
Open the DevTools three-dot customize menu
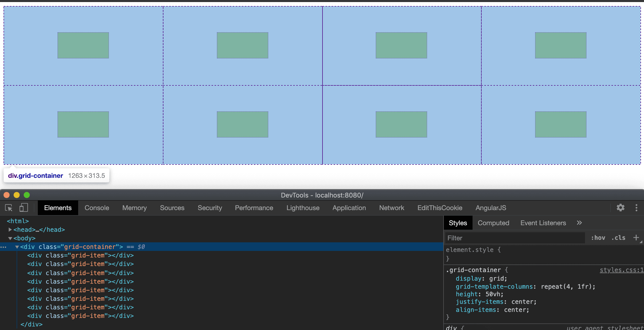pos(636,208)
